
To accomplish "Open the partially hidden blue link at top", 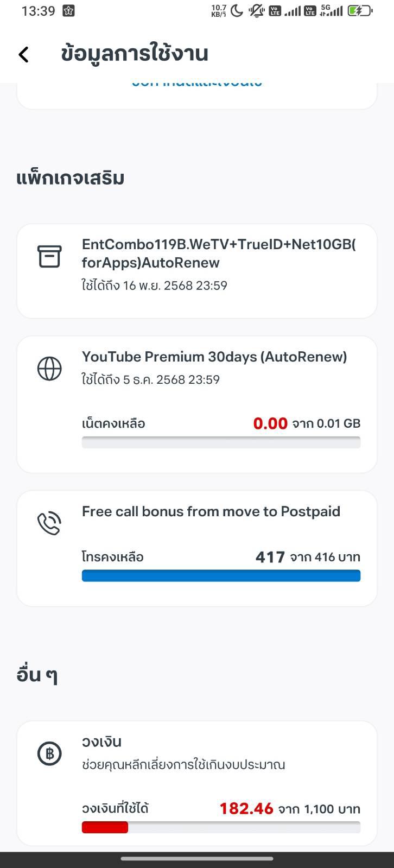I will pos(196,83).
